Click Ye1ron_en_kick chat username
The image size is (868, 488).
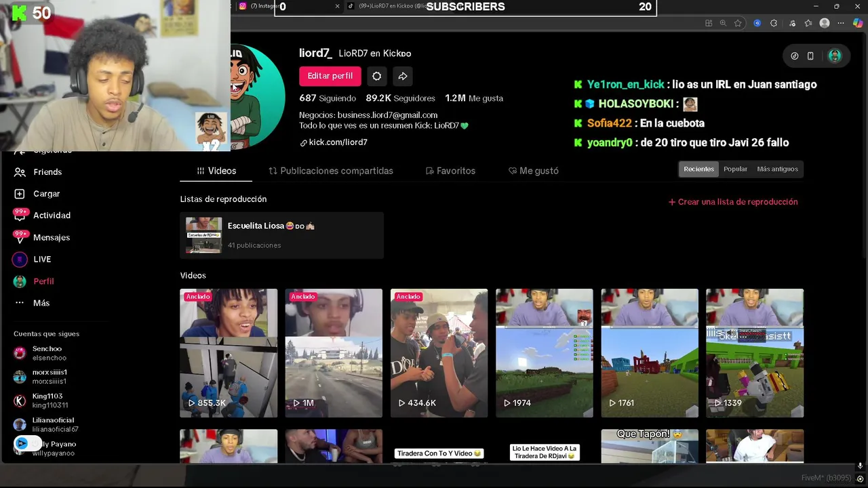coord(625,85)
